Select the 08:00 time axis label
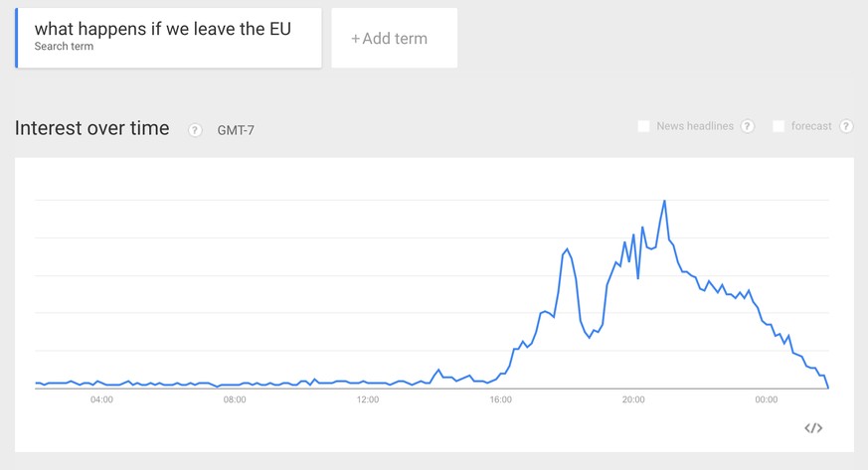The width and height of the screenshot is (868, 470). coord(235,400)
